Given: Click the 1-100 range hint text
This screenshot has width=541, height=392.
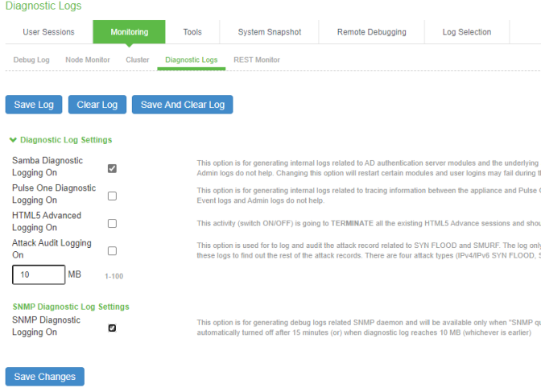Looking at the screenshot, I should click(x=114, y=276).
